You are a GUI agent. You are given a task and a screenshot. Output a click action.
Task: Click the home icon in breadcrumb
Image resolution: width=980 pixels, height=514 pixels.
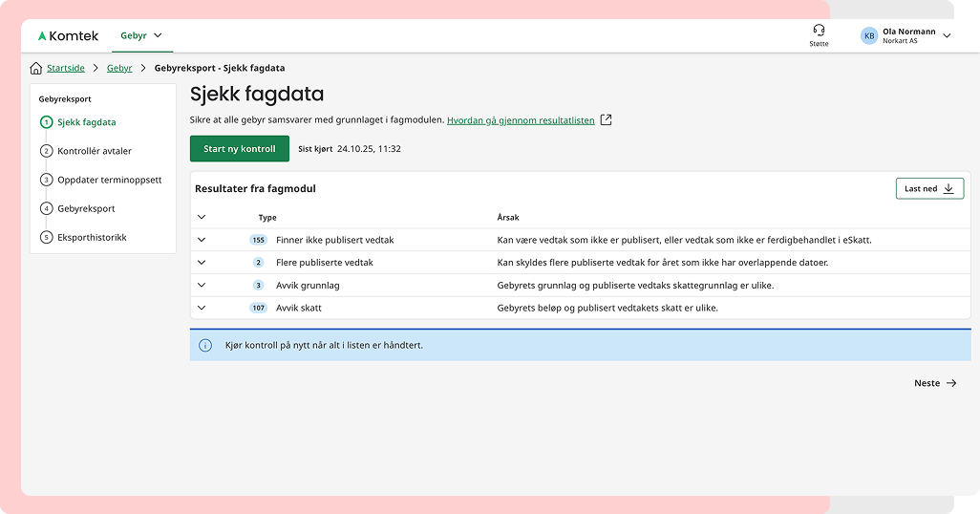(x=36, y=68)
